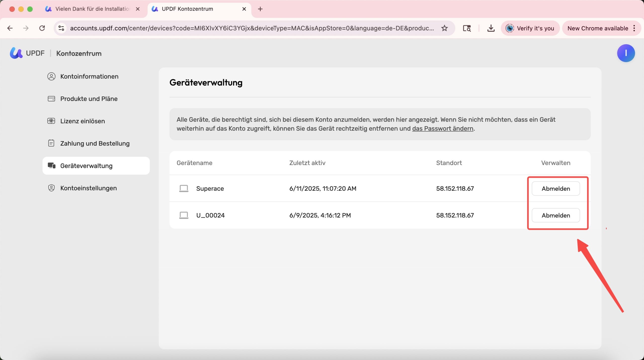This screenshot has height=360, width=644.
Task: Click the device name U_00024
Action: click(x=210, y=215)
